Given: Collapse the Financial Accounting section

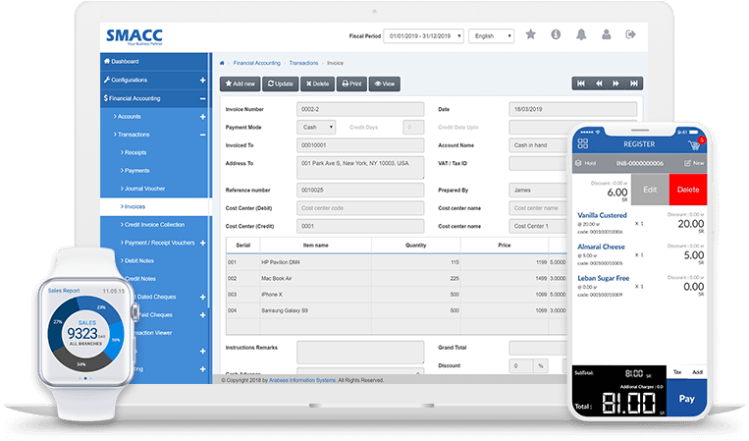Looking at the screenshot, I should point(203,99).
